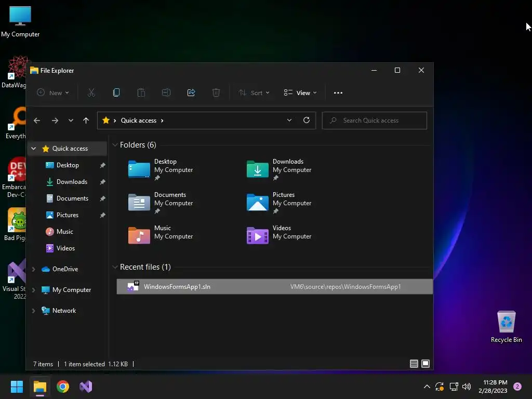Click the Paste clipboard icon
Viewport: 532px width, 399px height.
pos(141,92)
